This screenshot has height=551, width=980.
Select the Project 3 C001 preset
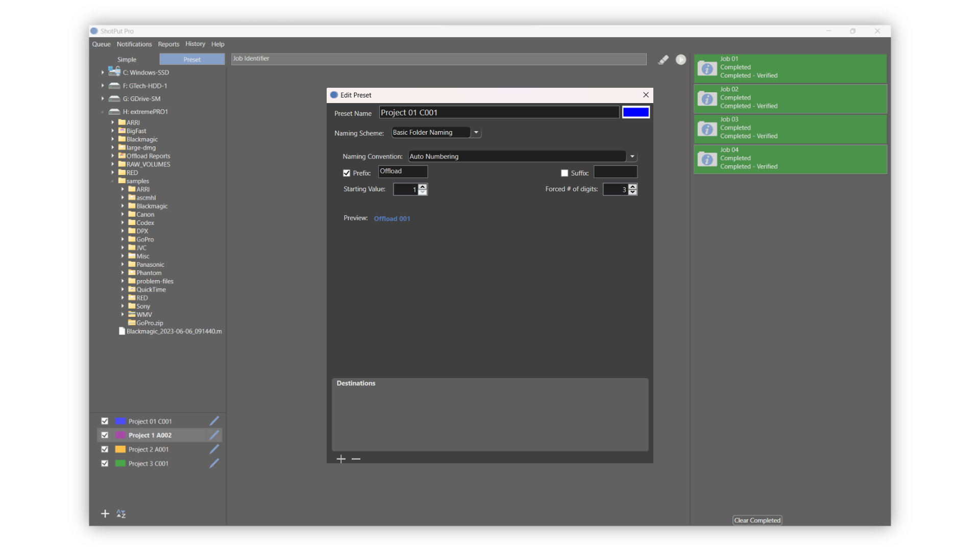149,463
